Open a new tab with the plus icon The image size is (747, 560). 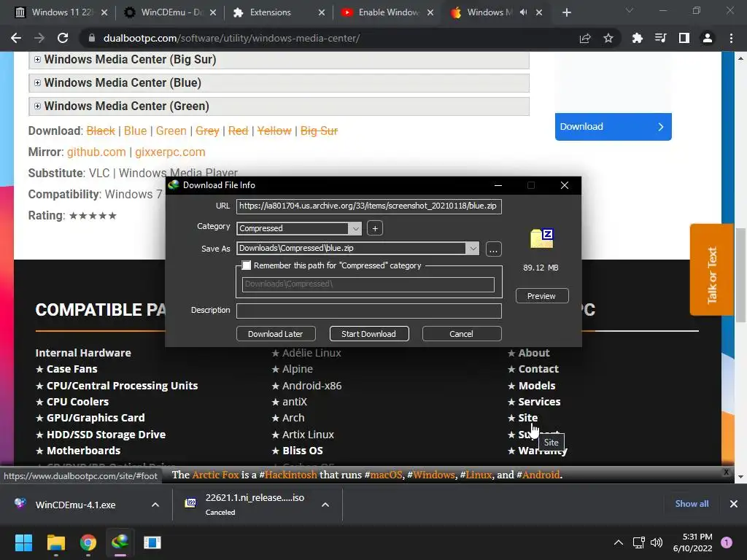[566, 12]
